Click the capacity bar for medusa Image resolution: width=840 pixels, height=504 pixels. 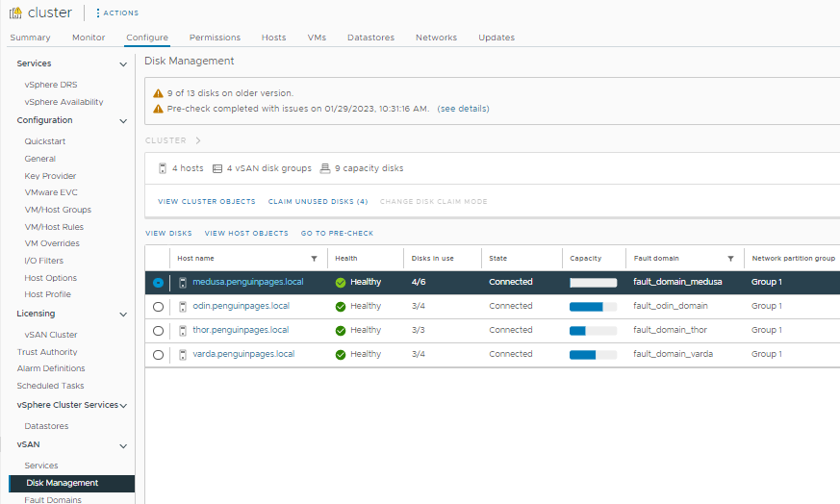593,283
